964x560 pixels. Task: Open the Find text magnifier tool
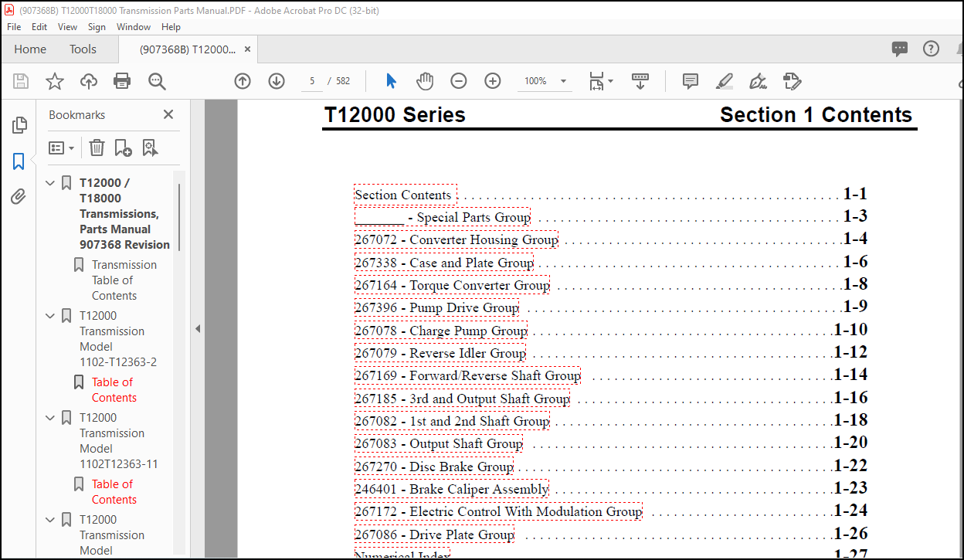pos(158,81)
